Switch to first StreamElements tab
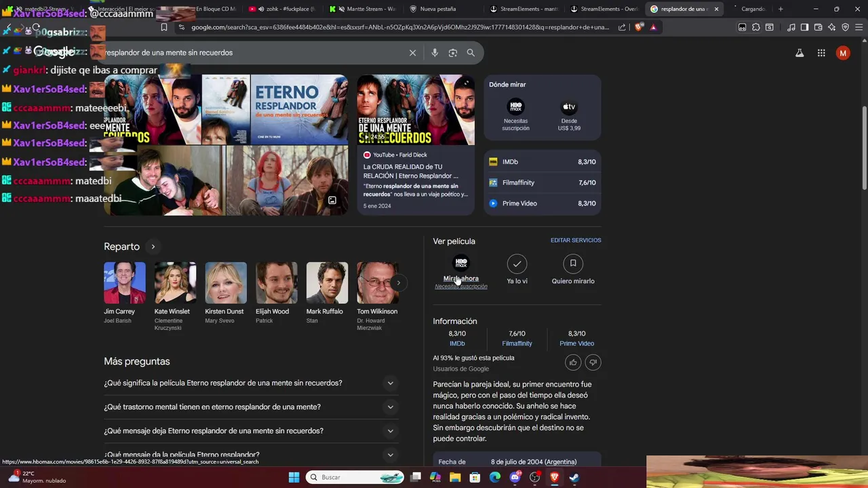Viewport: 868px width, 488px height. click(x=526, y=9)
